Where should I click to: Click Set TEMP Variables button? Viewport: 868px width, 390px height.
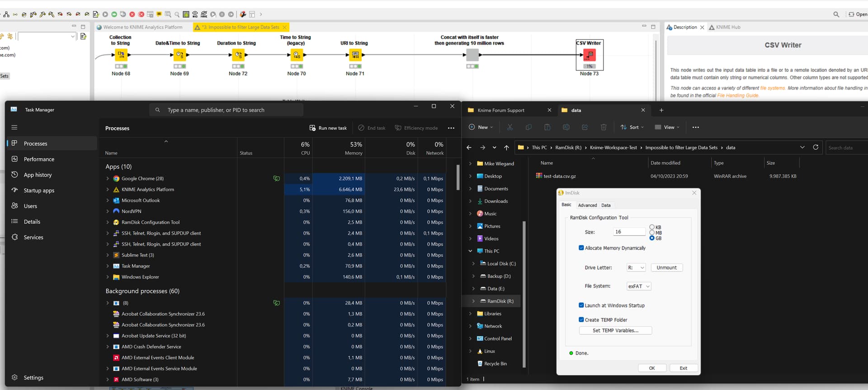615,331
